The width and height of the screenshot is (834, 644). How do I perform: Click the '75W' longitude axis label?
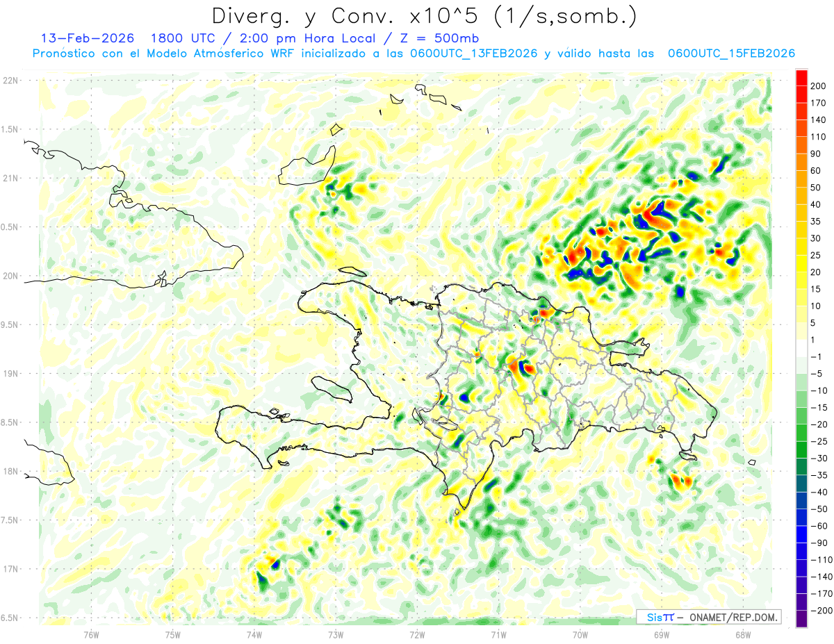pos(173,634)
